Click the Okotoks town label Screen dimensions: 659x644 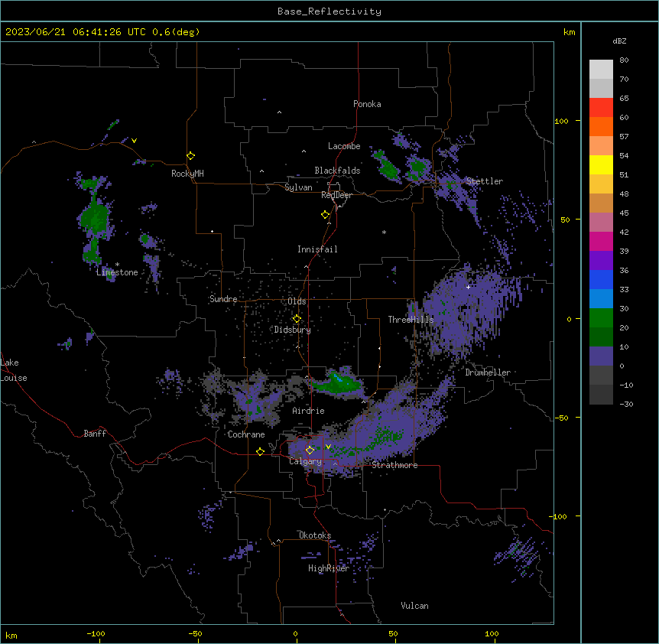(x=315, y=535)
